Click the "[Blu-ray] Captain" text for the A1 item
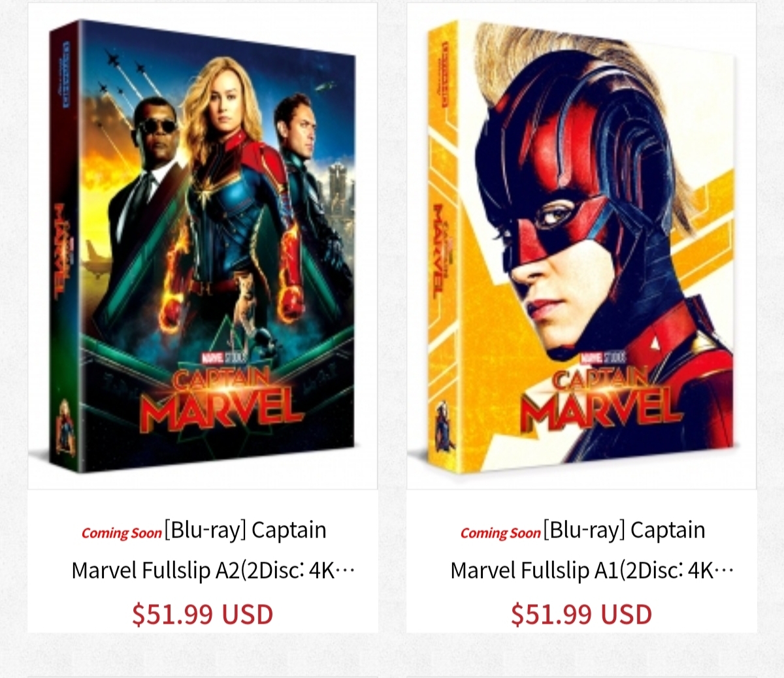Screen dimensions: 784x678 coord(624,530)
